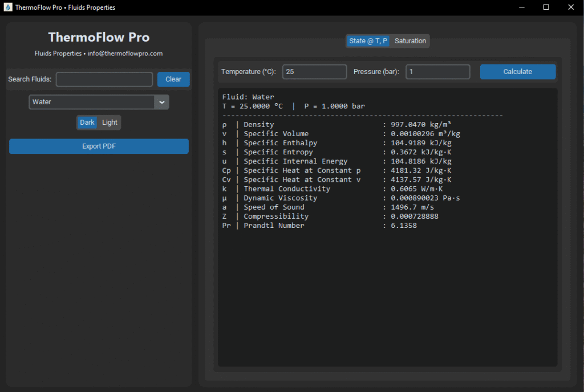Viewport: 584px width, 392px height.
Task: Click the Density row in results output
Action: coord(336,125)
